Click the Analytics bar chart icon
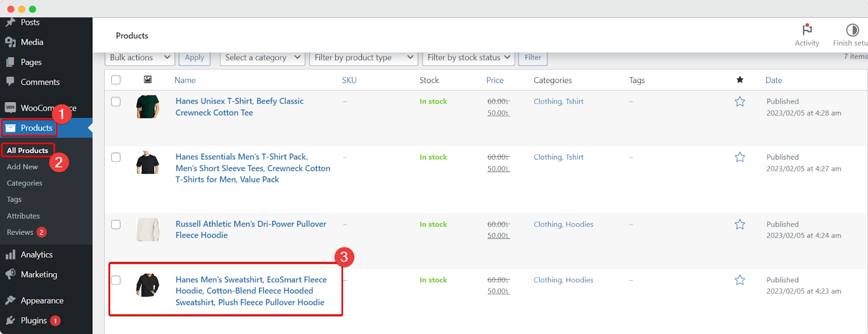 [x=10, y=254]
